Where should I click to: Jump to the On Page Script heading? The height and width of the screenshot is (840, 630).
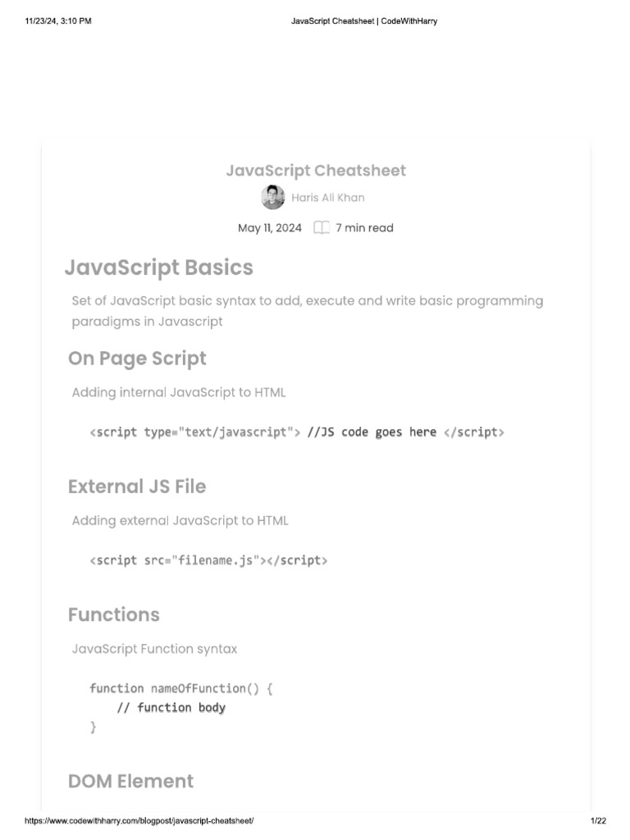137,358
